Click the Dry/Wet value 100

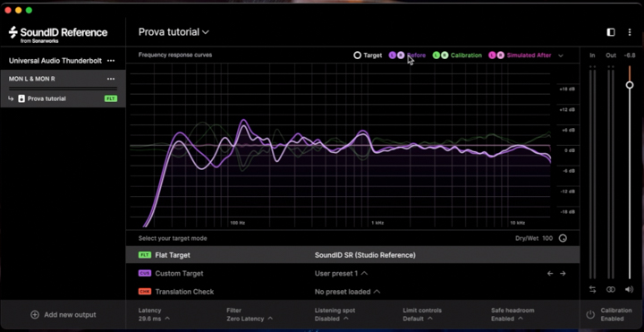tap(547, 238)
